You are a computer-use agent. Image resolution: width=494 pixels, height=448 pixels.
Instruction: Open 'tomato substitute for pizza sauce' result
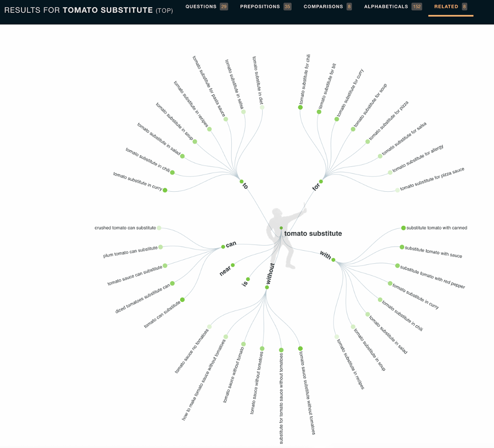point(432,179)
